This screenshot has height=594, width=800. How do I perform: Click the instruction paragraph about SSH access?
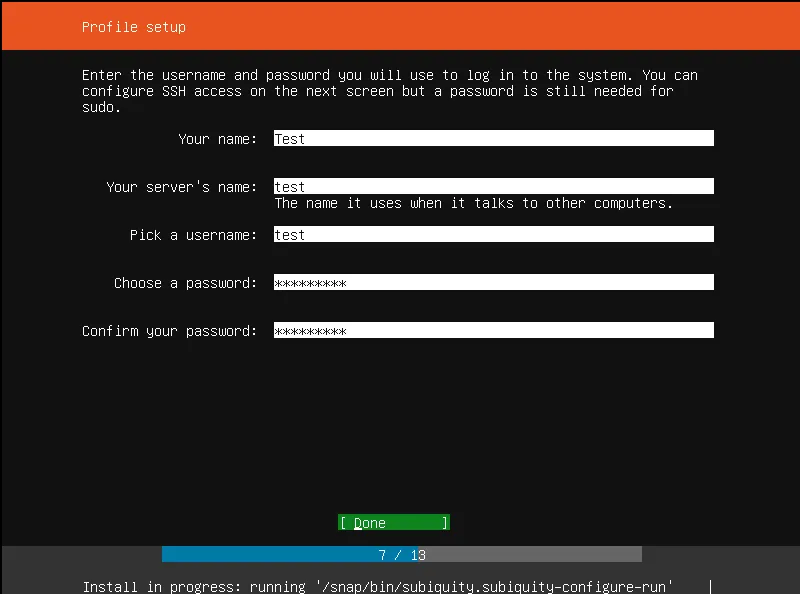390,91
